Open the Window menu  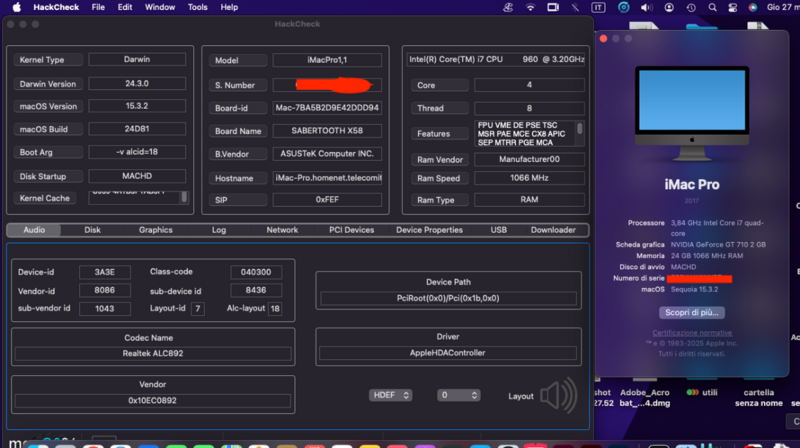(160, 7)
